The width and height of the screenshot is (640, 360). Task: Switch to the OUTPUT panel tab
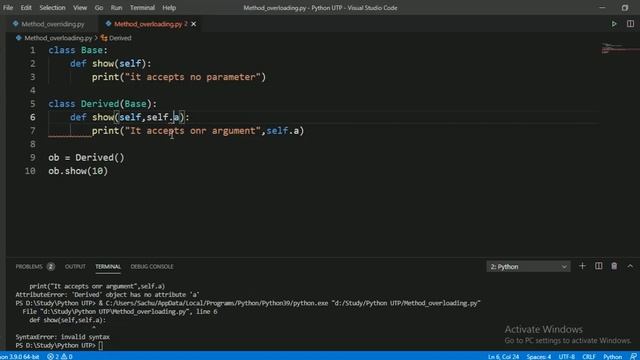[x=75, y=267]
